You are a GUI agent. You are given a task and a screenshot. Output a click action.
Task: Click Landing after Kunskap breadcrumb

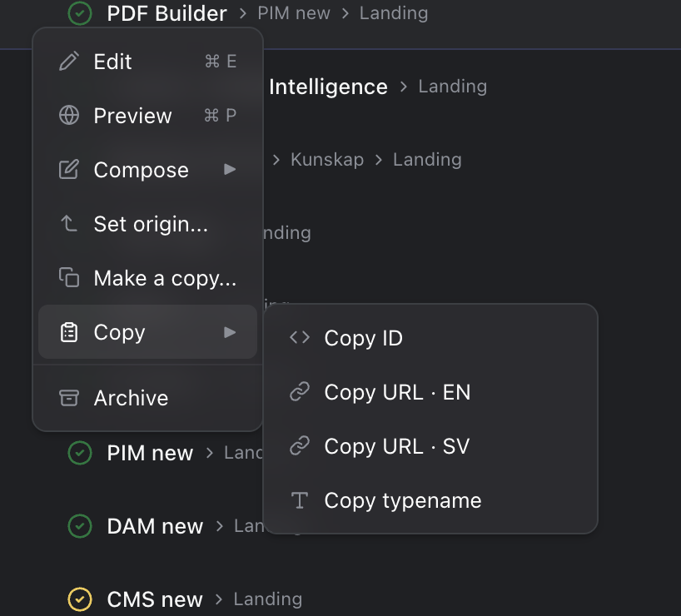pos(427,160)
